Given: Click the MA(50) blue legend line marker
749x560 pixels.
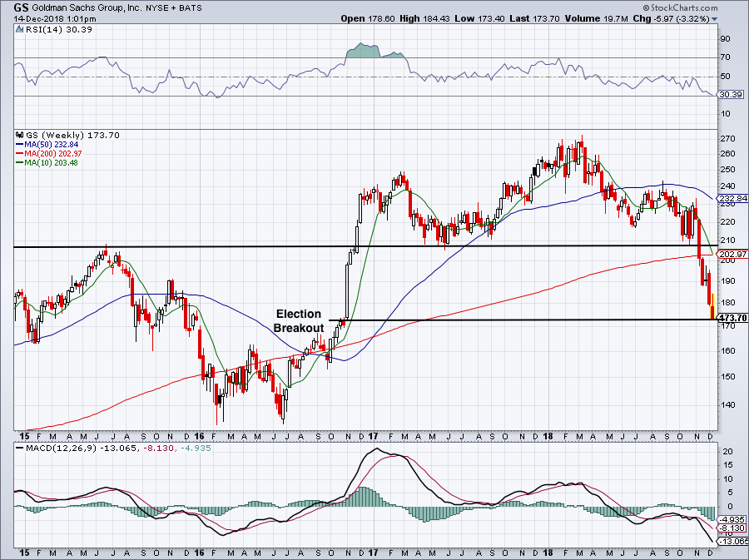Looking at the screenshot, I should [x=20, y=144].
